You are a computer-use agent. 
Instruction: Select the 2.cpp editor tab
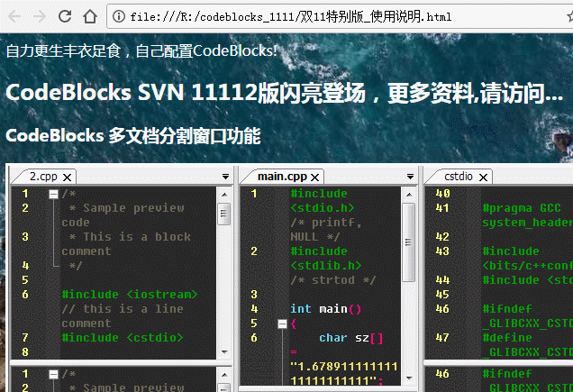pos(43,177)
